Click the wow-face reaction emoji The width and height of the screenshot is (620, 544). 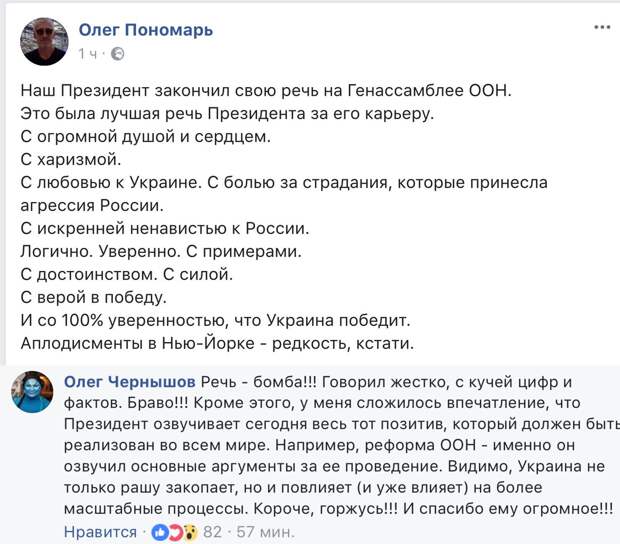pyautogui.click(x=190, y=533)
